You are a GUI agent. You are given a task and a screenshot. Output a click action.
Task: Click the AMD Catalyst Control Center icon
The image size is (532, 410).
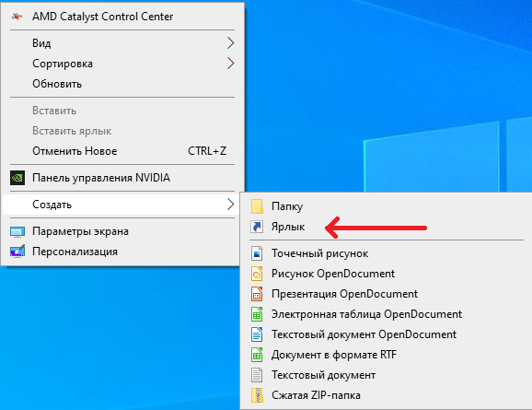point(17,16)
